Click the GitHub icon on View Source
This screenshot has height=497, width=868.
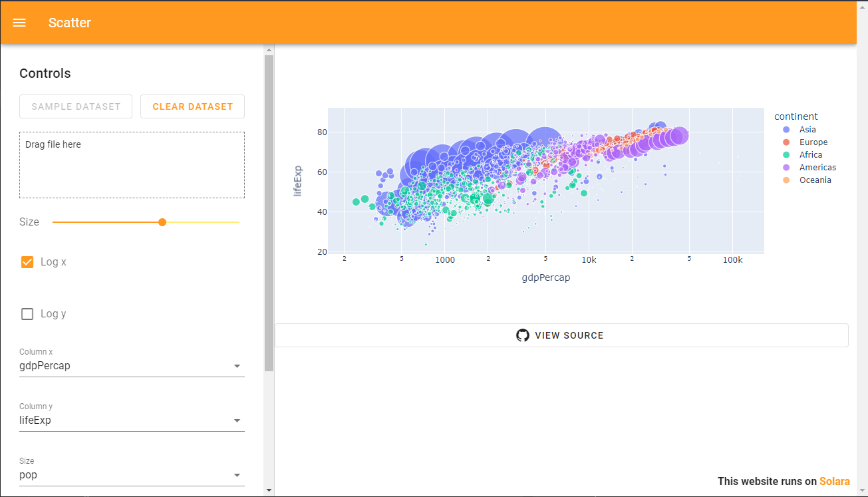click(x=523, y=335)
